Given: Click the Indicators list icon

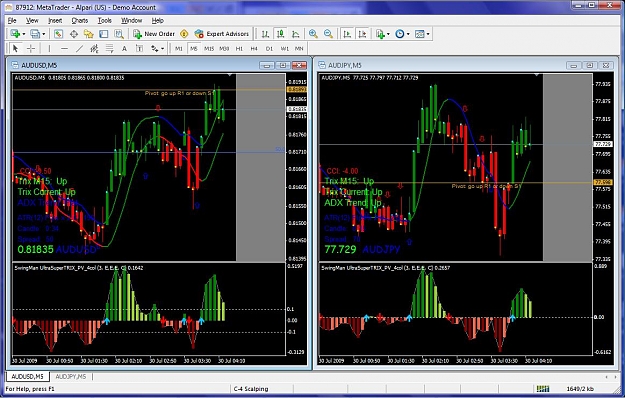Looking at the screenshot, I should point(380,34).
